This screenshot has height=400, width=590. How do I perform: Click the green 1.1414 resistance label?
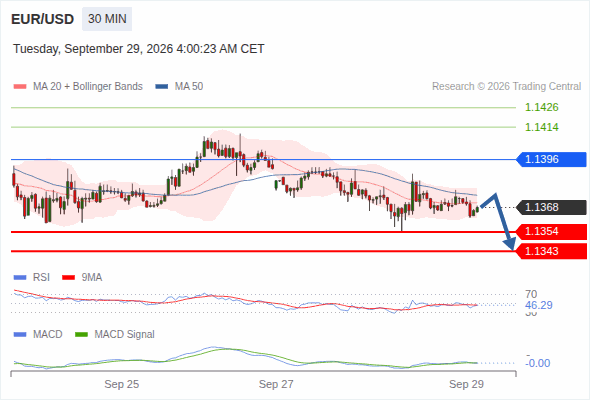pos(542,128)
